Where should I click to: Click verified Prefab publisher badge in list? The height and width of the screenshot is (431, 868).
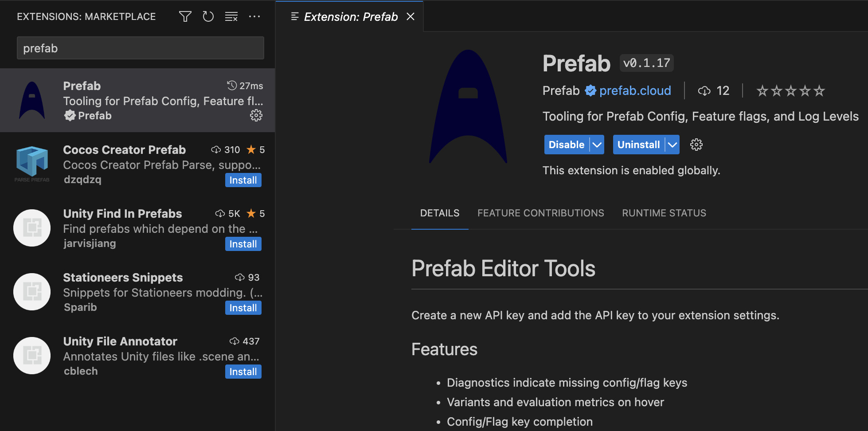(x=70, y=116)
